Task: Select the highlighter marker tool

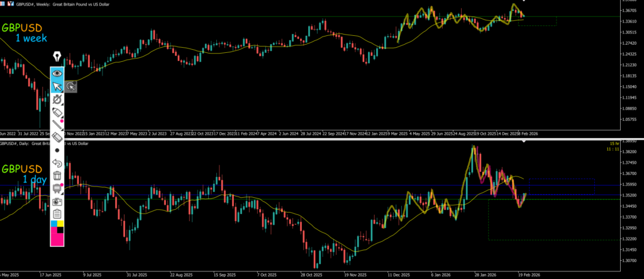Action: tap(57, 112)
